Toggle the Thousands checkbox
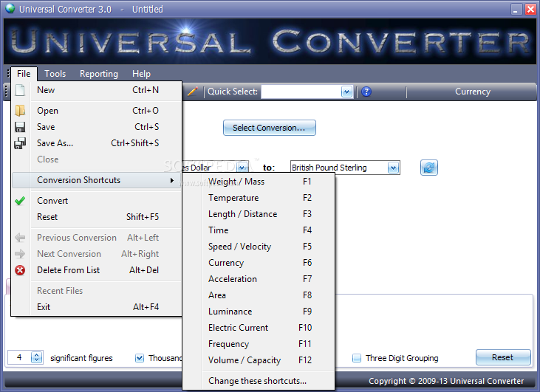This screenshot has height=392, width=540. tap(140, 358)
